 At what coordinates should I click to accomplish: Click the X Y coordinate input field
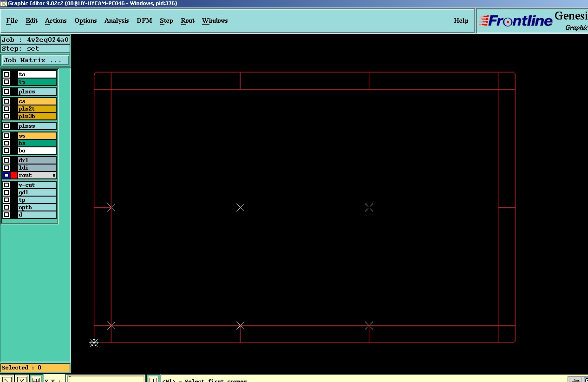(106, 379)
